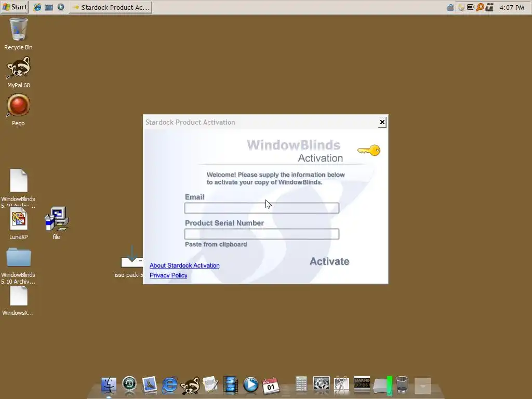This screenshot has width=532, height=399.
Task: Click Paste from clipboard
Action: point(216,244)
